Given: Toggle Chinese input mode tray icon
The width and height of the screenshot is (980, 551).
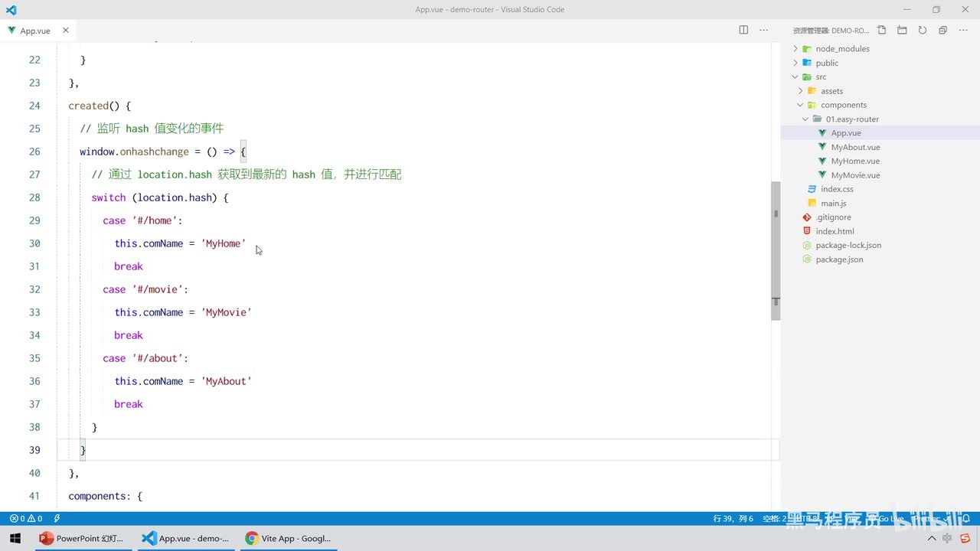Looking at the screenshot, I should pos(949,539).
